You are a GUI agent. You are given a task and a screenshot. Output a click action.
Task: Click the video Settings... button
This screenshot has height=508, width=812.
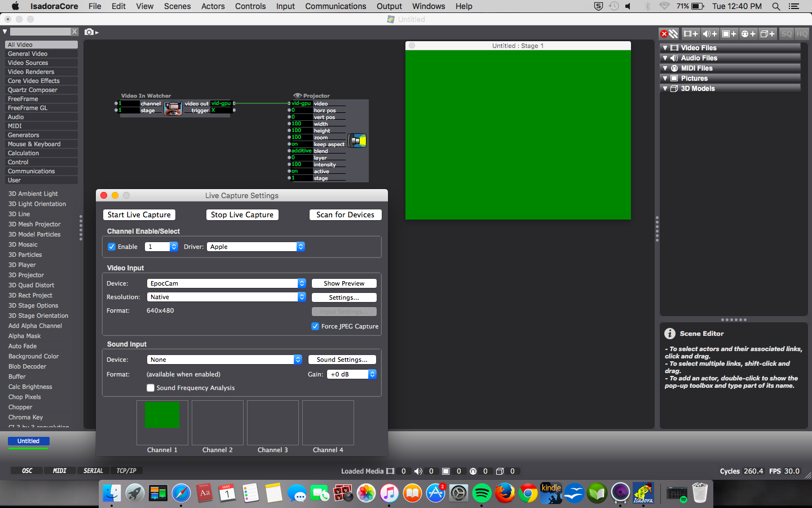(344, 297)
